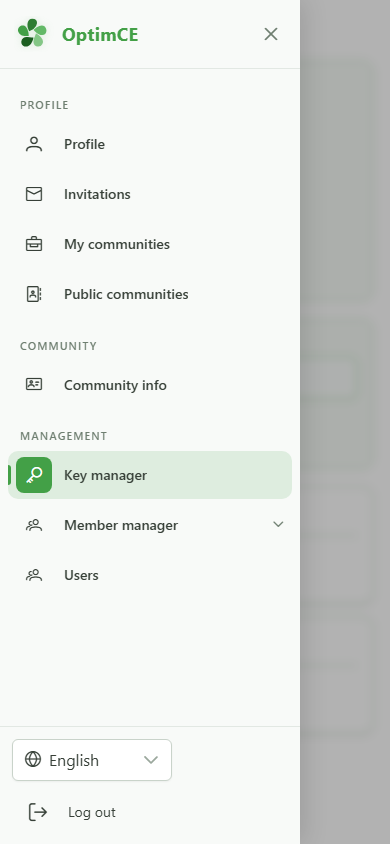Click the Community info ID card icon
390x844 pixels.
34,384
